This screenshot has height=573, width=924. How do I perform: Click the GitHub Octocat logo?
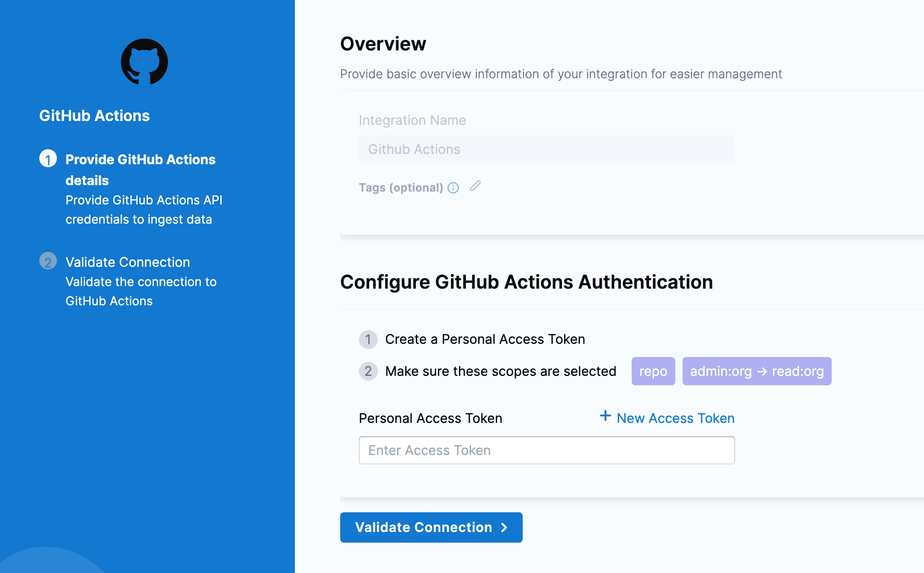click(144, 62)
